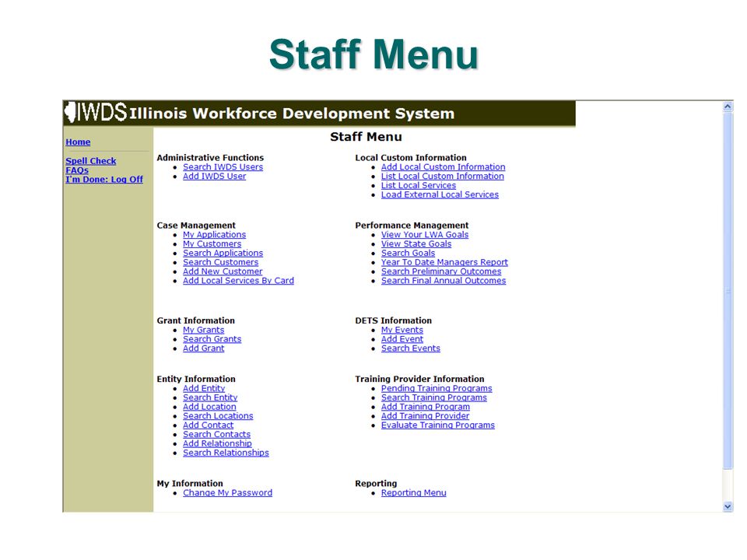The image size is (747, 560).
Task: Open Add Local Services By Card
Action: pos(238,281)
